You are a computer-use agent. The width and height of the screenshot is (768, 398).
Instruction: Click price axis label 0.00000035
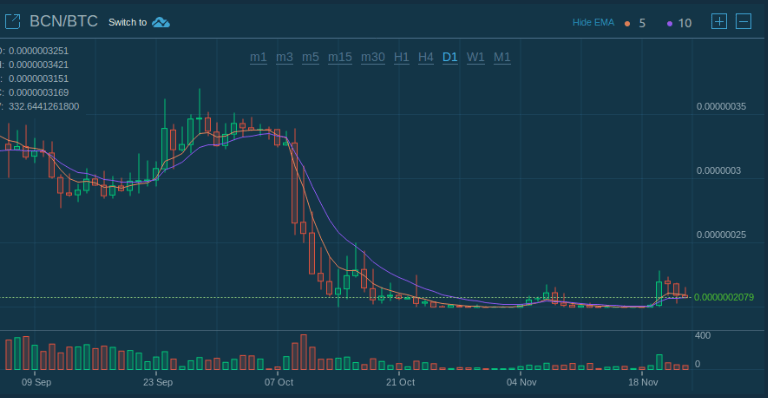click(721, 107)
